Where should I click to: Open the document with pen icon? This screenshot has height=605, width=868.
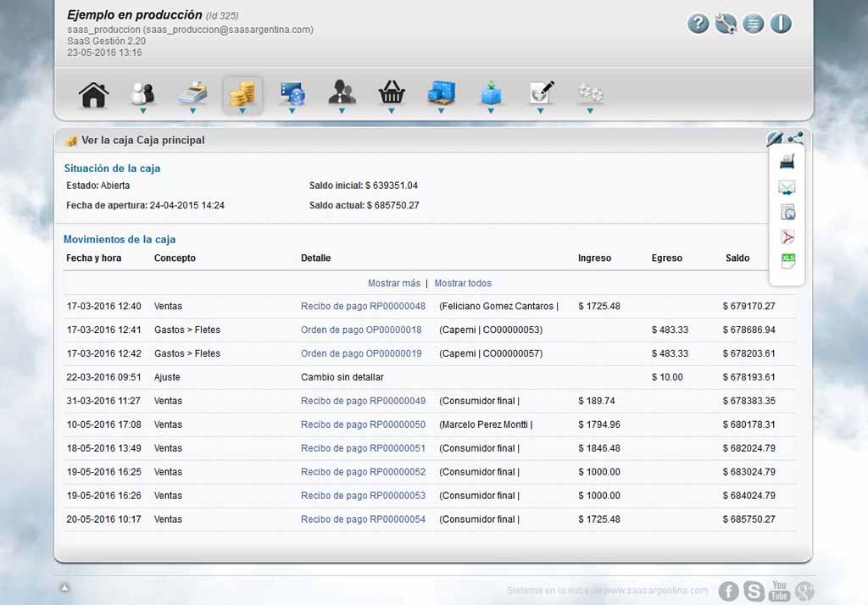coord(541,92)
